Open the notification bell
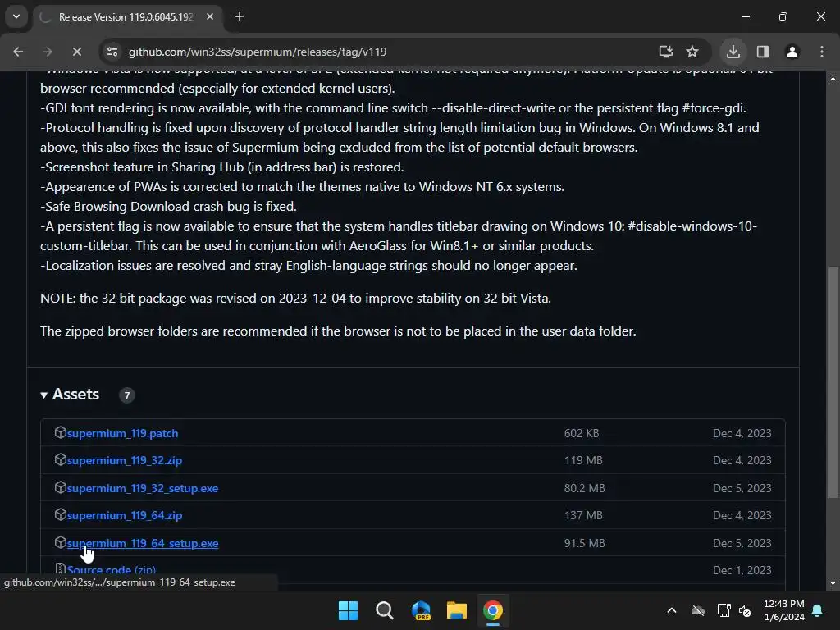This screenshot has height=630, width=840. pos(818,610)
